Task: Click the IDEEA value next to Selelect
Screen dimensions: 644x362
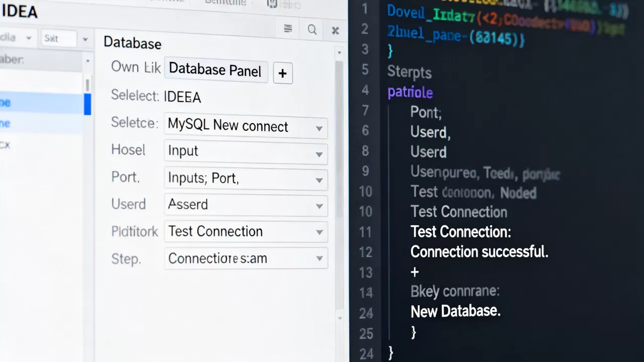Action: (x=182, y=97)
